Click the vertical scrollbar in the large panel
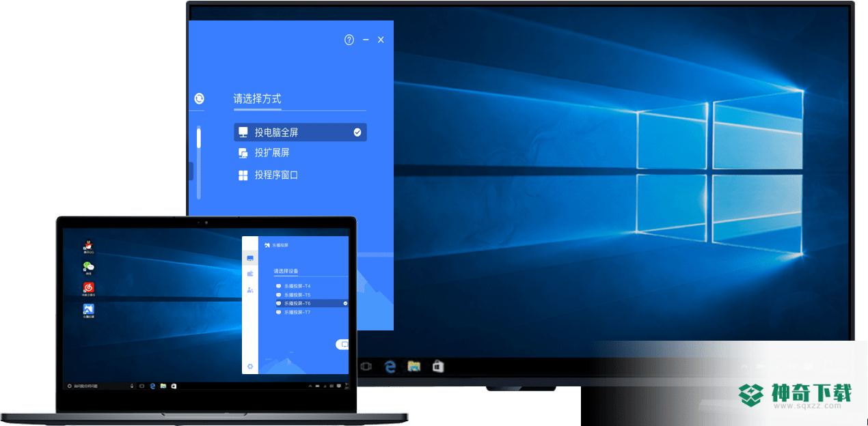 tap(199, 162)
